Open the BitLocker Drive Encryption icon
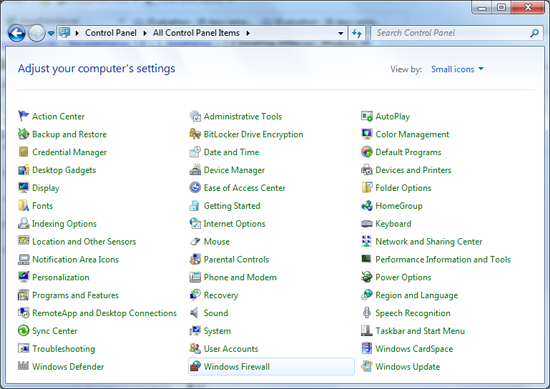550x389 pixels. click(195, 134)
